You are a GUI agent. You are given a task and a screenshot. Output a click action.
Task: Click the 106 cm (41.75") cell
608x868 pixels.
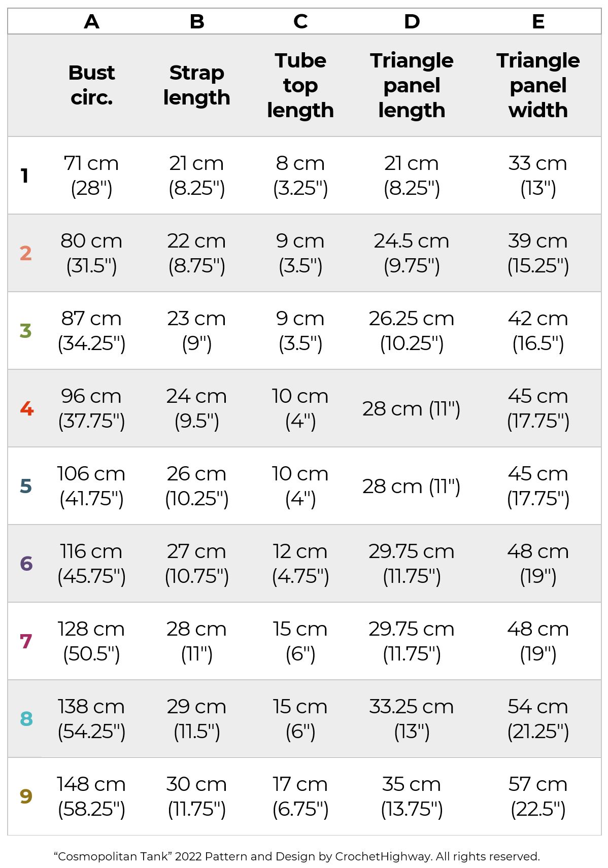click(x=91, y=486)
